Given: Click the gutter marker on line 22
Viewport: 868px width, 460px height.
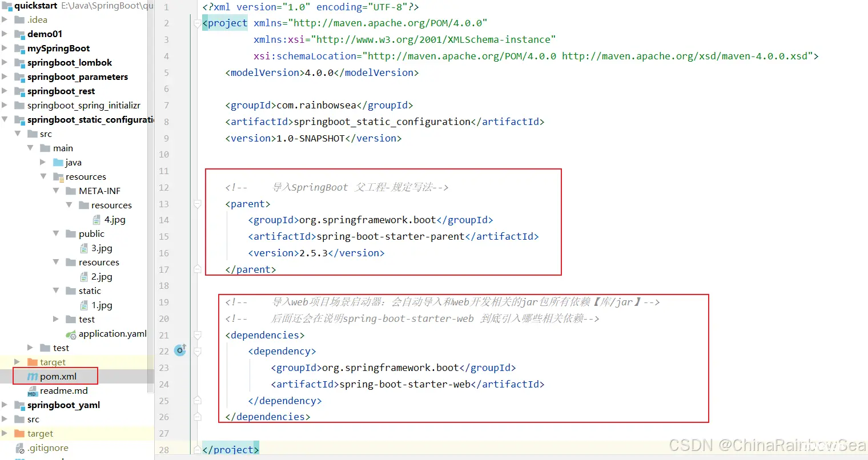Looking at the screenshot, I should 180,350.
